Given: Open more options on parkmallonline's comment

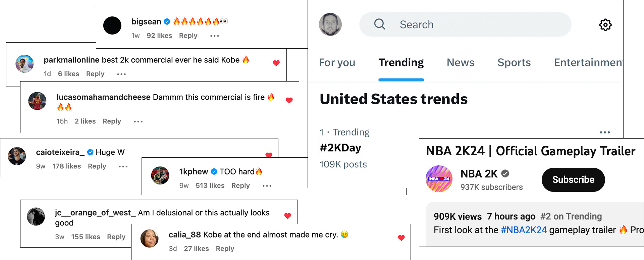Looking at the screenshot, I should pos(121,74).
